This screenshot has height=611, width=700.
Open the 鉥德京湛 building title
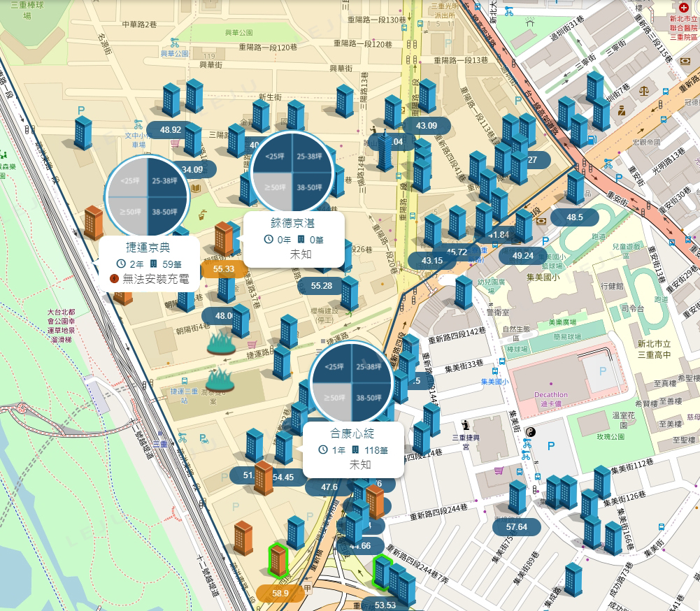point(293,223)
